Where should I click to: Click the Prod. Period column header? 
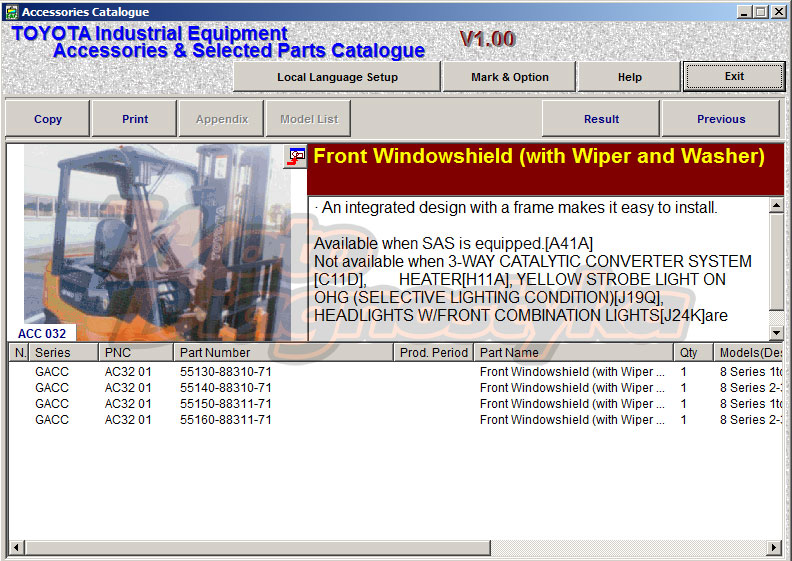point(433,352)
